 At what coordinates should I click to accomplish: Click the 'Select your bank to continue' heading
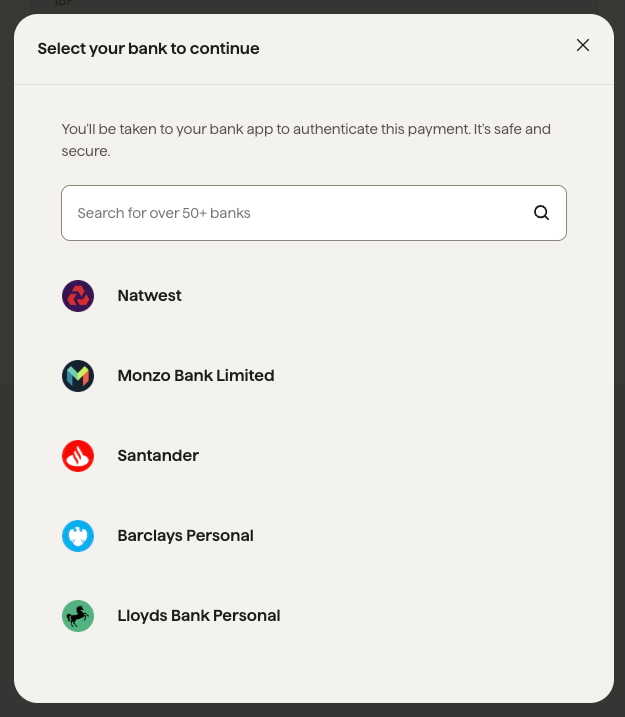[x=148, y=48]
